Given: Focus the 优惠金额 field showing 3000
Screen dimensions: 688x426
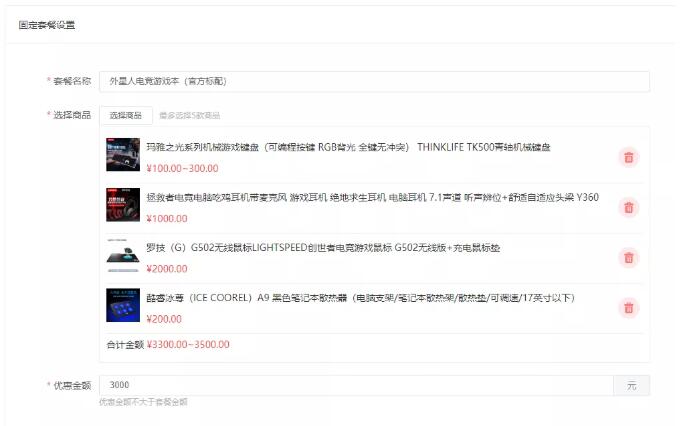Looking at the screenshot, I should pos(356,385).
